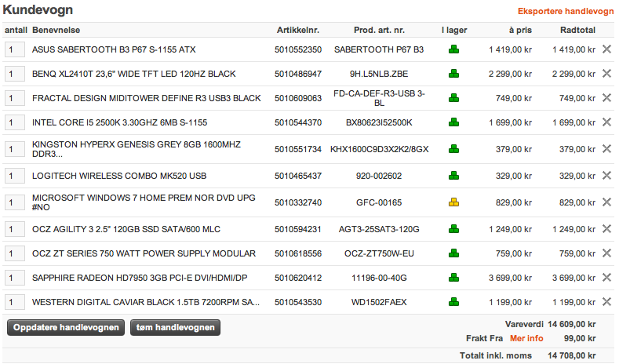The width and height of the screenshot is (630, 364).
Task: Edit quantity field for LOGITECH WIRELESS COMBO
Action: (14, 176)
